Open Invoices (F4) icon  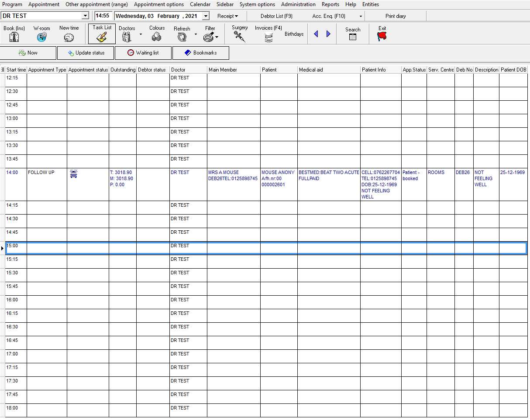tap(268, 38)
